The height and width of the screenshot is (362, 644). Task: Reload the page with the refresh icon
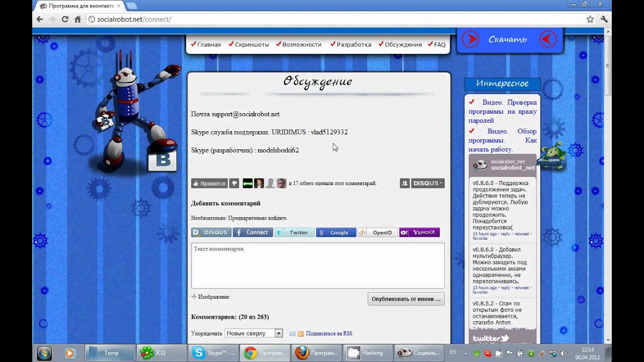[x=65, y=20]
